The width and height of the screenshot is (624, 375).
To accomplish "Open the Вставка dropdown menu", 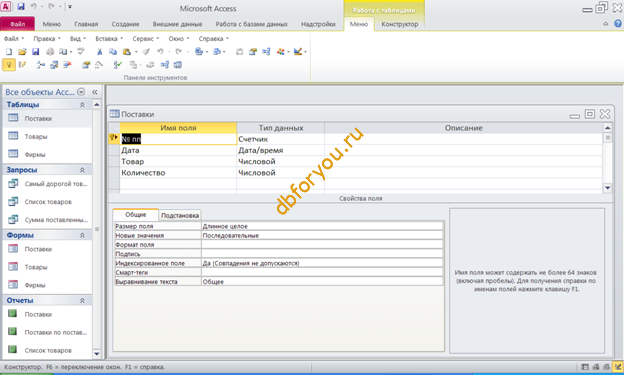I will click(x=109, y=39).
